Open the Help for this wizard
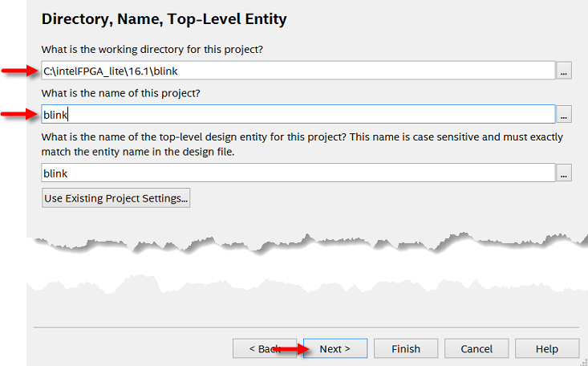 click(x=547, y=348)
